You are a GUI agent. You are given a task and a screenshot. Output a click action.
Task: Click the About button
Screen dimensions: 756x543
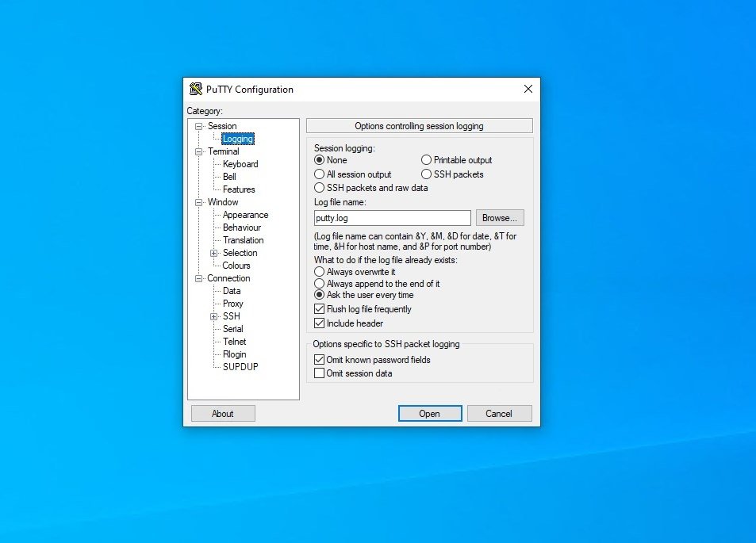223,413
